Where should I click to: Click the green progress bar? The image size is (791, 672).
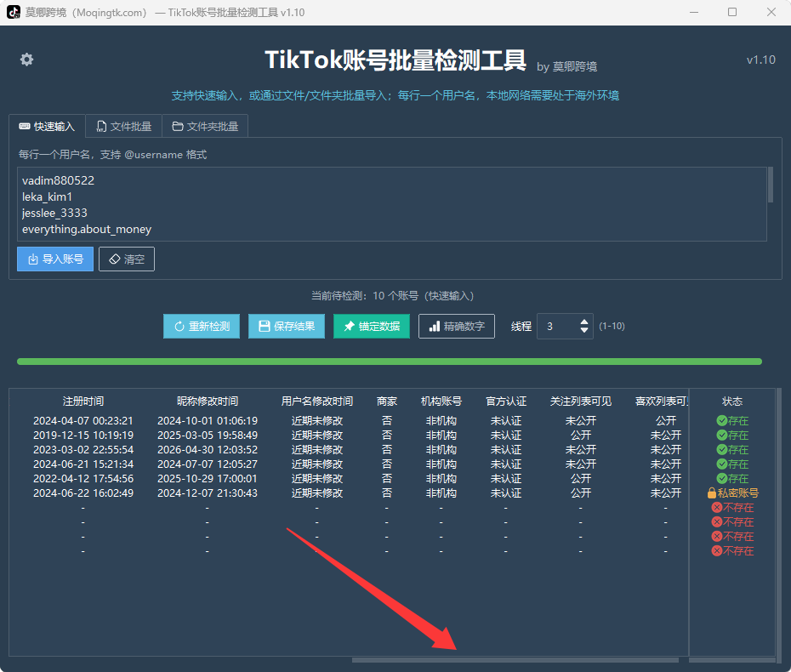point(390,362)
